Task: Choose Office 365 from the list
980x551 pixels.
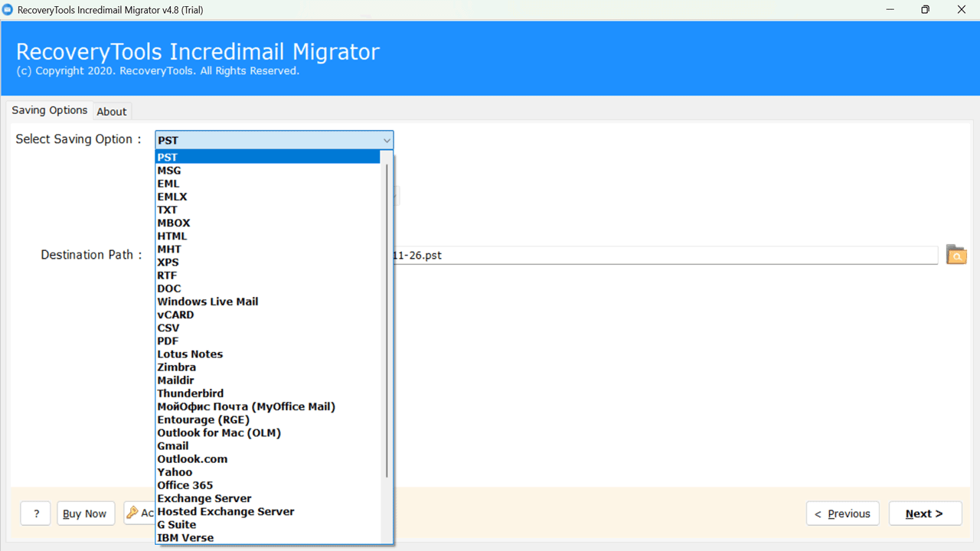Action: point(268,484)
